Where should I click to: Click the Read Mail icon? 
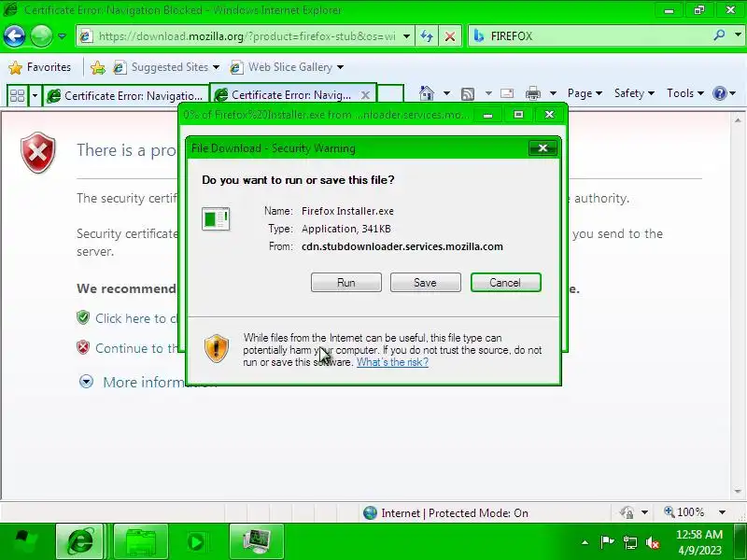click(x=507, y=93)
